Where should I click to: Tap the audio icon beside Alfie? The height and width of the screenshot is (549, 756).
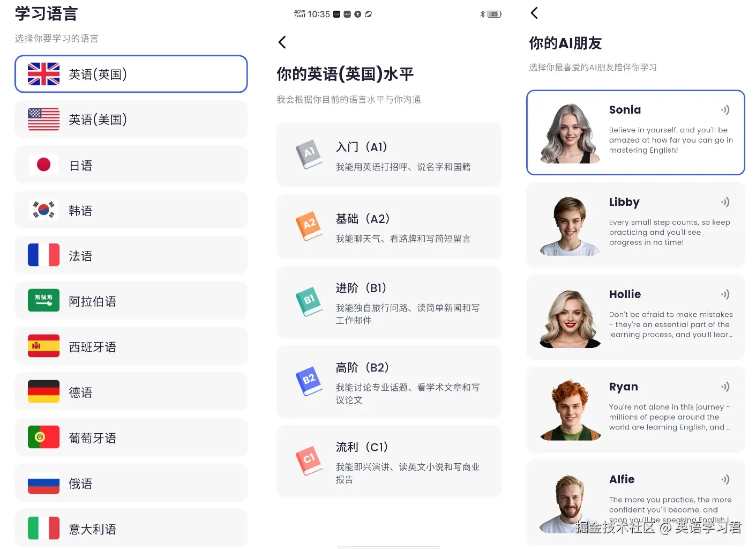725,479
